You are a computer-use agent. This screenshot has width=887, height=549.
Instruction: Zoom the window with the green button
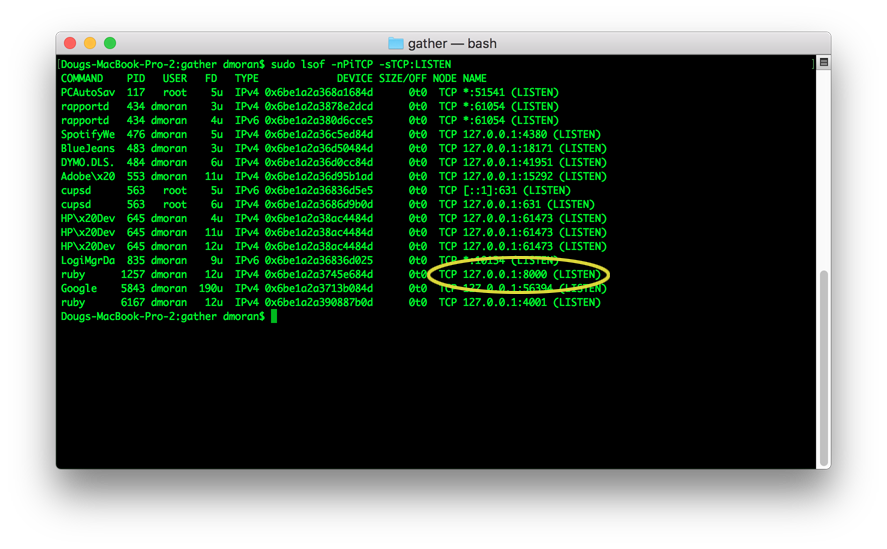[110, 43]
